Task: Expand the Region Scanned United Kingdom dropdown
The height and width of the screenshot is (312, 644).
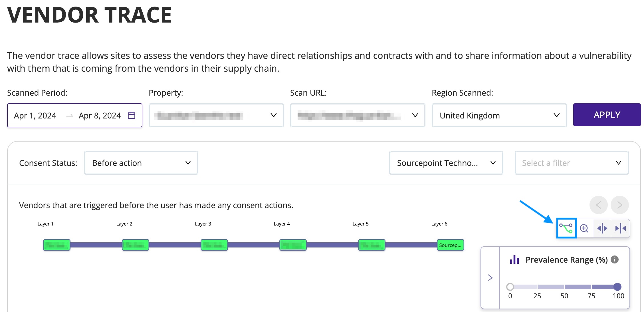Action: click(499, 115)
